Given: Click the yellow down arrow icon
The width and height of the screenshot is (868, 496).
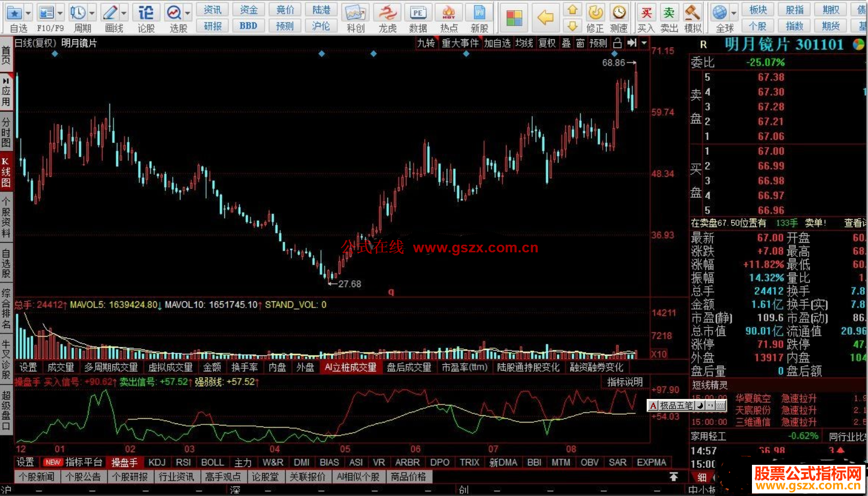Looking at the screenshot, I should coord(573,26).
